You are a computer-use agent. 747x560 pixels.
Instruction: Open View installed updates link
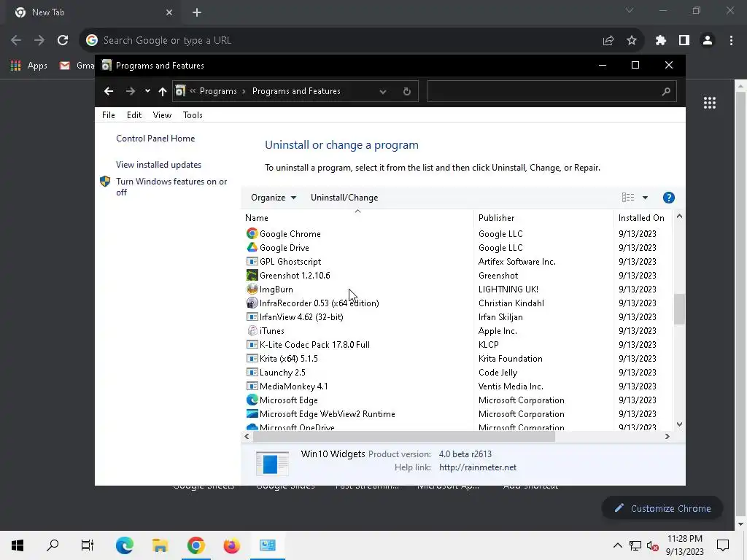pyautogui.click(x=158, y=164)
